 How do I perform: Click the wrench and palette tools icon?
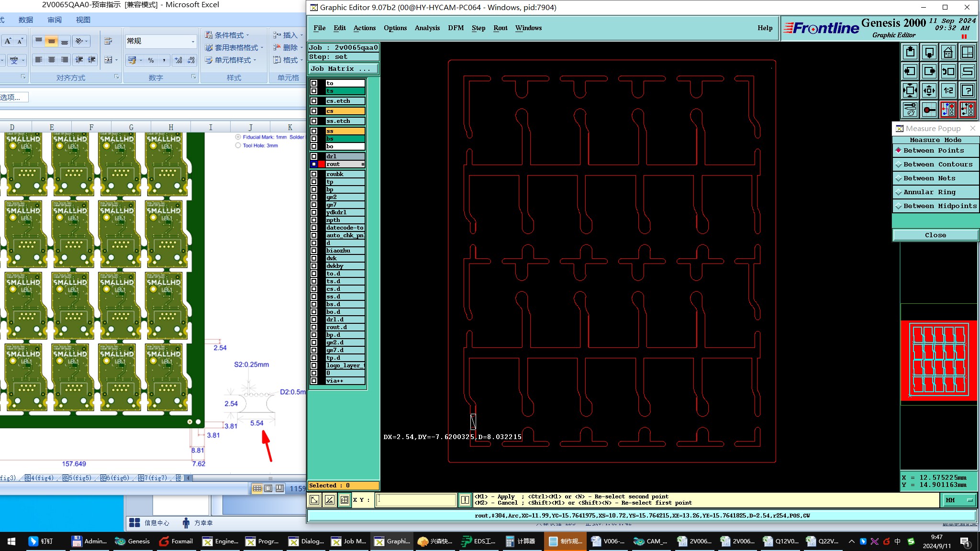pos(910,110)
